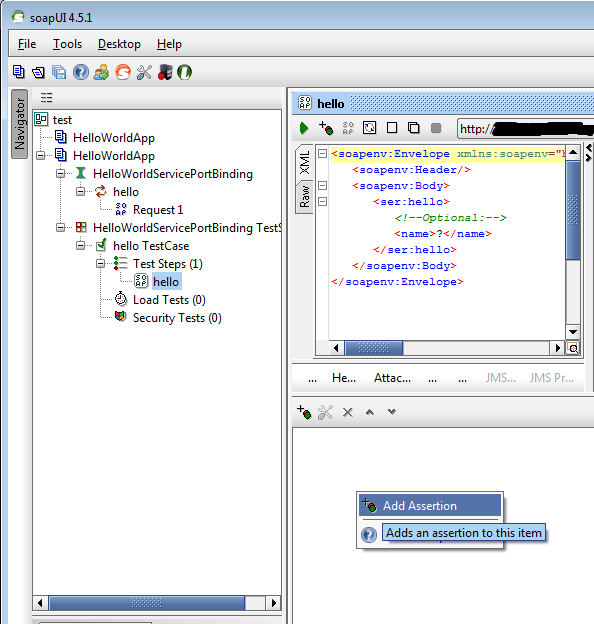The image size is (594, 624).
Task: Collapse the Test Steps (1) node
Action: coord(101,263)
